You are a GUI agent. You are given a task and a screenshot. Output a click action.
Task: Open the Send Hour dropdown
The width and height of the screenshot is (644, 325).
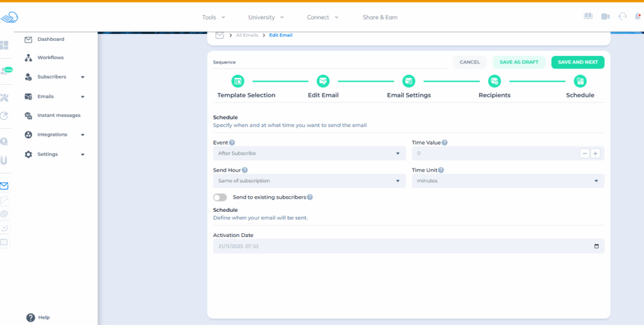[x=309, y=181]
